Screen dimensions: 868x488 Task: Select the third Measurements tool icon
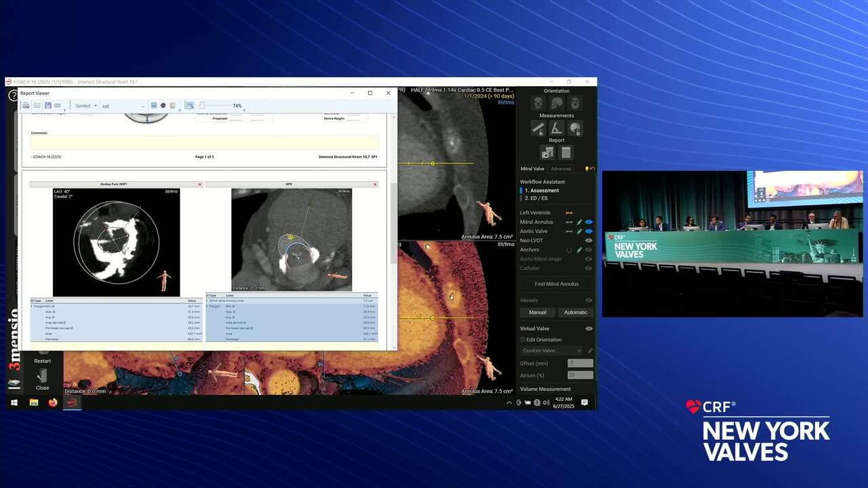(x=575, y=128)
